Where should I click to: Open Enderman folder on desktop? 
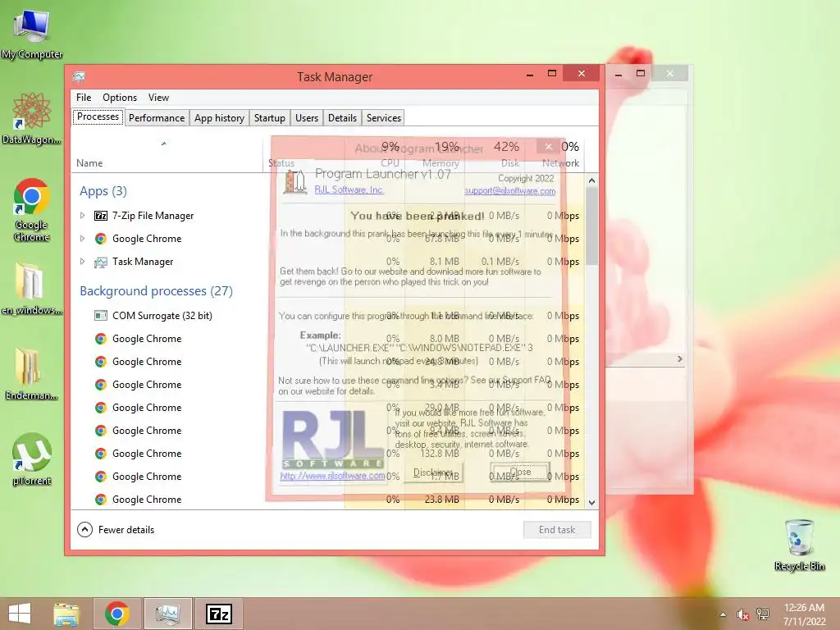32,374
